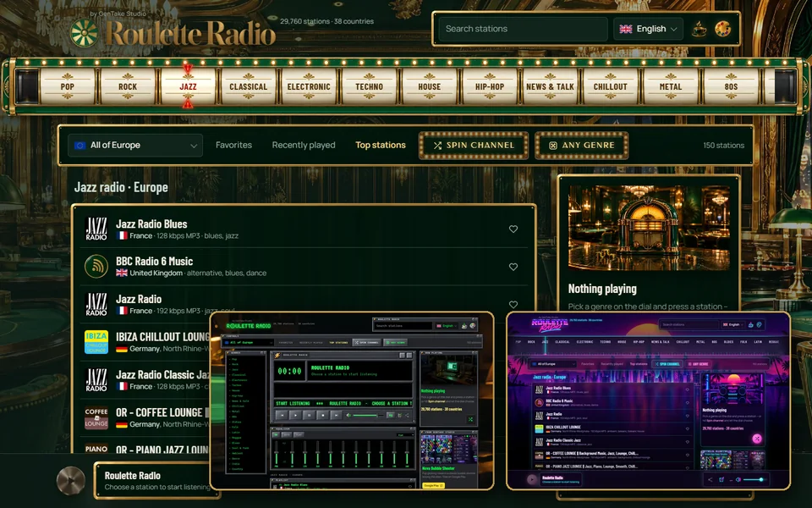812x508 pixels.
Task: Click the Google Play button in retro preview
Action: tap(433, 485)
